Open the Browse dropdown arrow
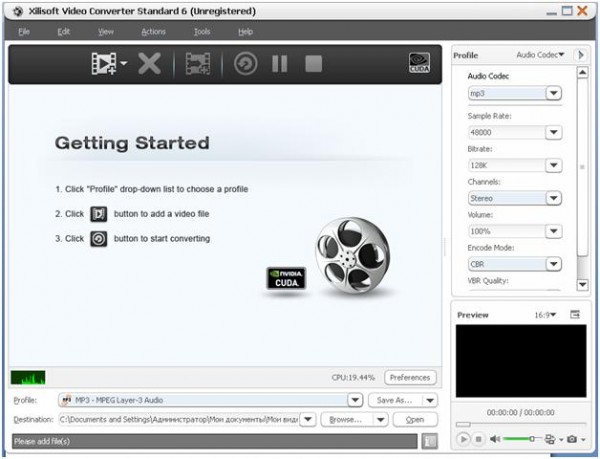This screenshot has height=459, width=600. click(380, 420)
